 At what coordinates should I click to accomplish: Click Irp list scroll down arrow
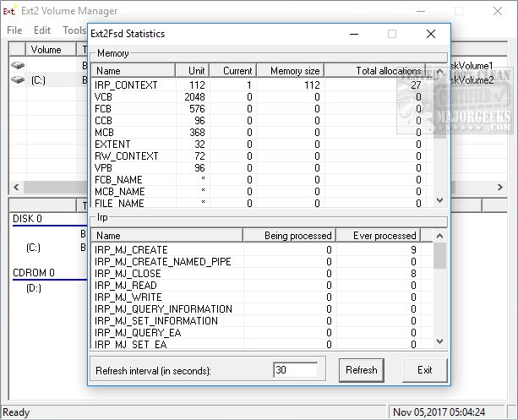tap(439, 341)
